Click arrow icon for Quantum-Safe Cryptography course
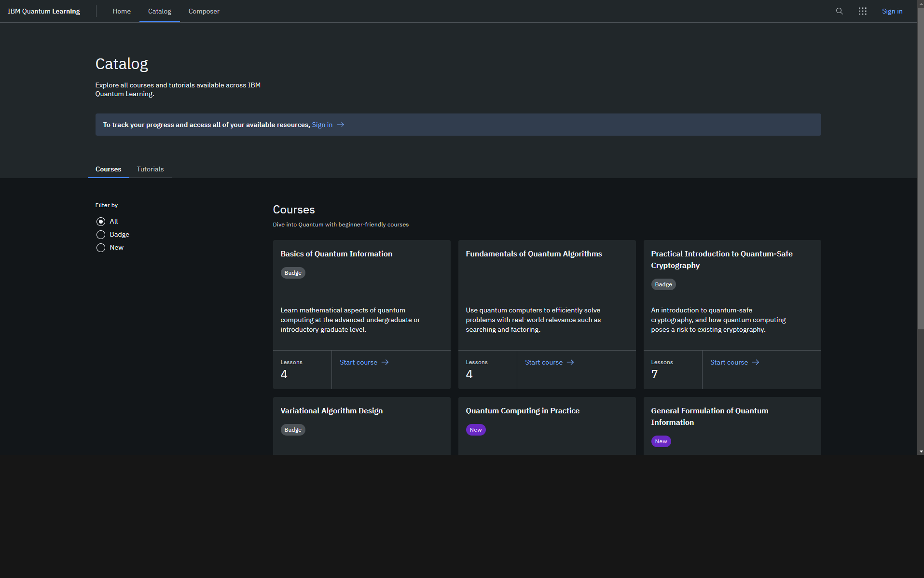924x578 pixels. click(x=756, y=362)
